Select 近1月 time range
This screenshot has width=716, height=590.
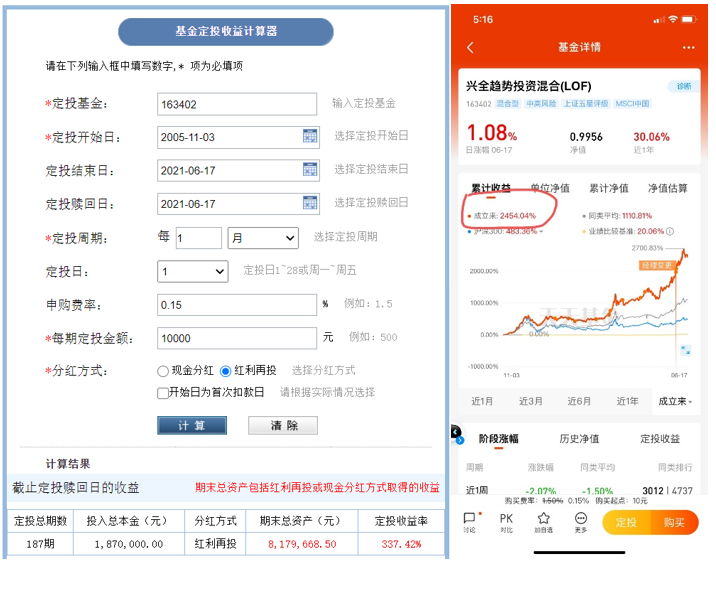(x=482, y=401)
